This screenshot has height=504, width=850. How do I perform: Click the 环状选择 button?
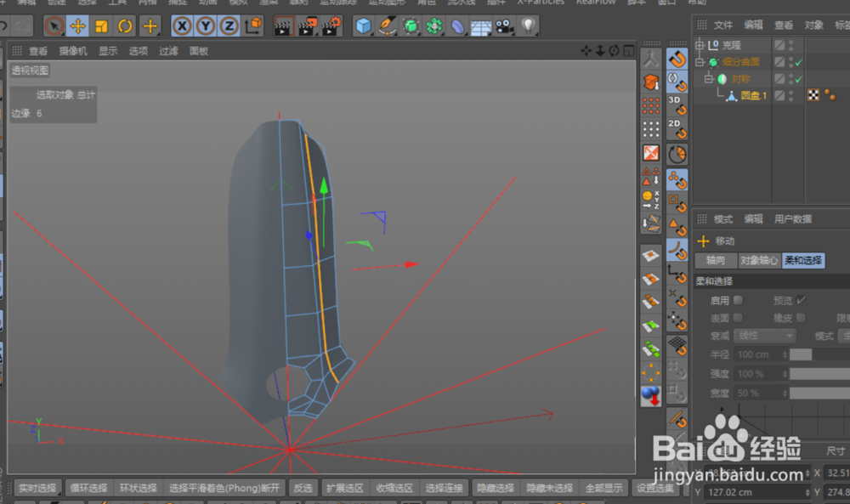[x=139, y=489]
